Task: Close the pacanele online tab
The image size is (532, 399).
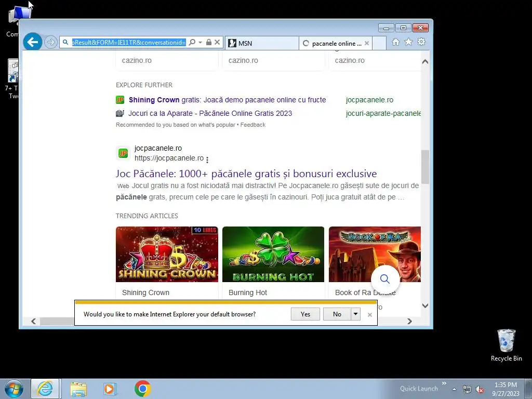Action: click(367, 43)
